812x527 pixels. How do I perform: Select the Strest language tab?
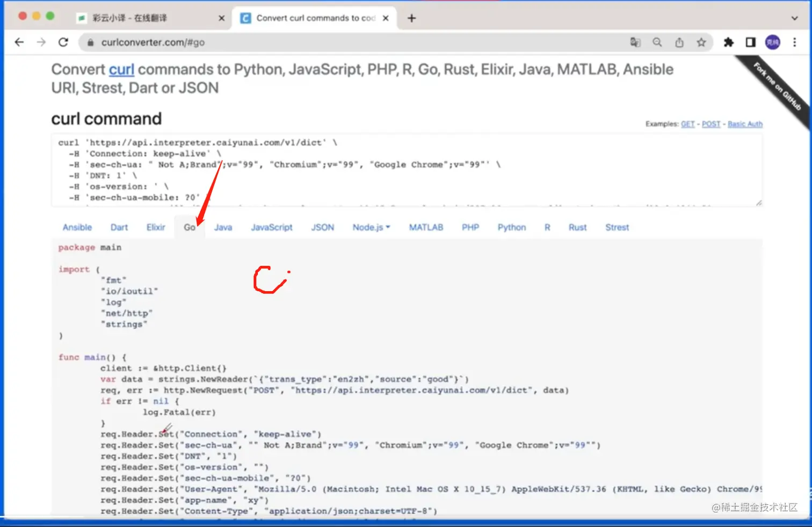click(617, 227)
